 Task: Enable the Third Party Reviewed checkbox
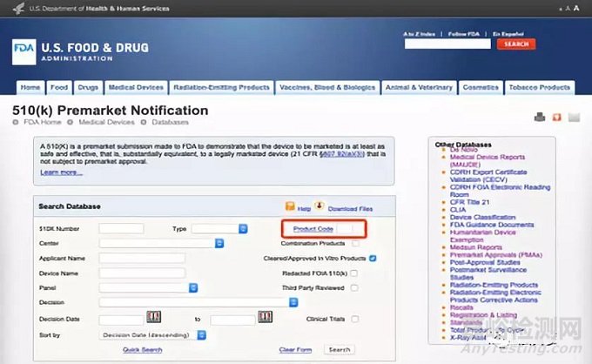pyautogui.click(x=354, y=287)
